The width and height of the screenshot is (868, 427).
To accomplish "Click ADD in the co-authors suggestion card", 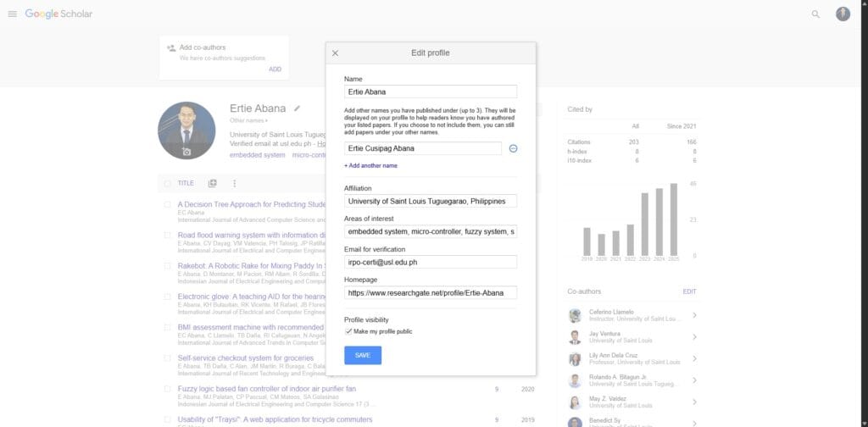I will [275, 69].
